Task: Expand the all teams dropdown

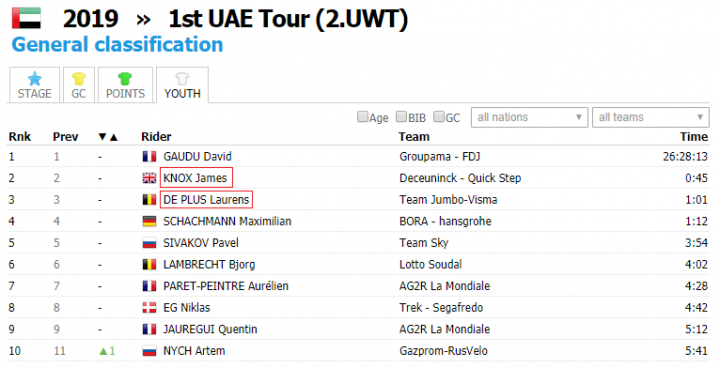Action: coord(651,117)
